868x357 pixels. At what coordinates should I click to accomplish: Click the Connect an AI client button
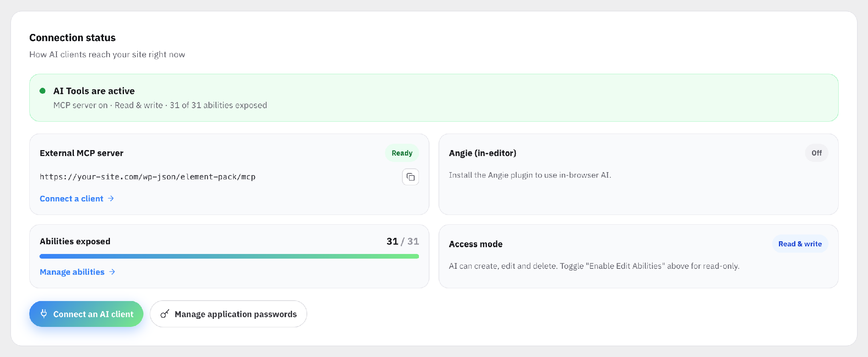pyautogui.click(x=86, y=314)
